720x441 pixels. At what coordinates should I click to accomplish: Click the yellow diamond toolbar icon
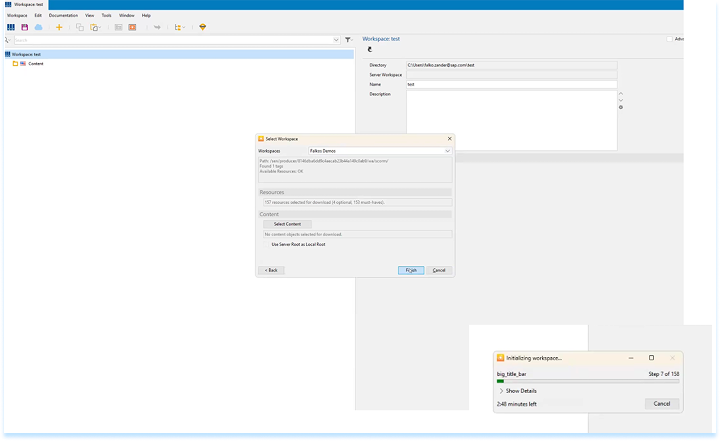pos(202,27)
